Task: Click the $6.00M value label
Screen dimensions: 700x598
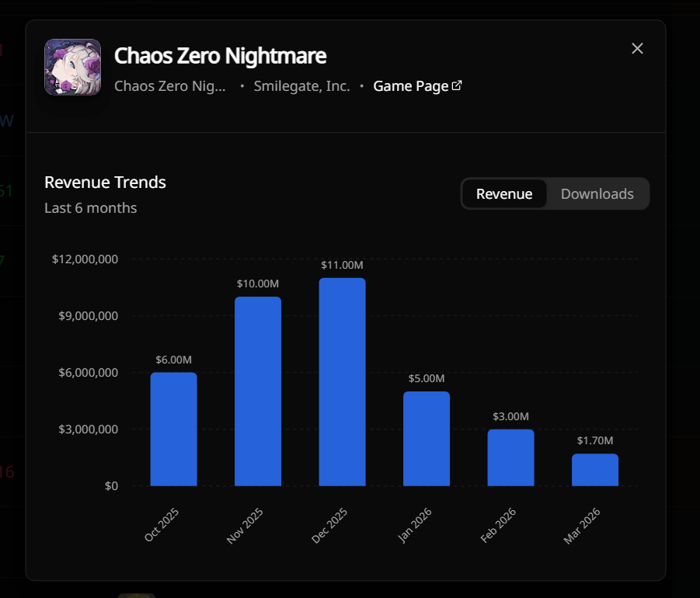Action: click(174, 360)
